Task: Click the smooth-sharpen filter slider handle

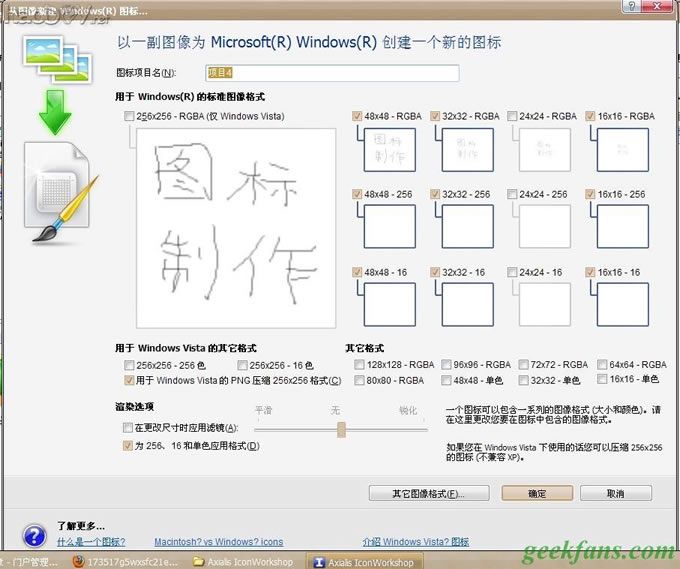Action: [341, 429]
